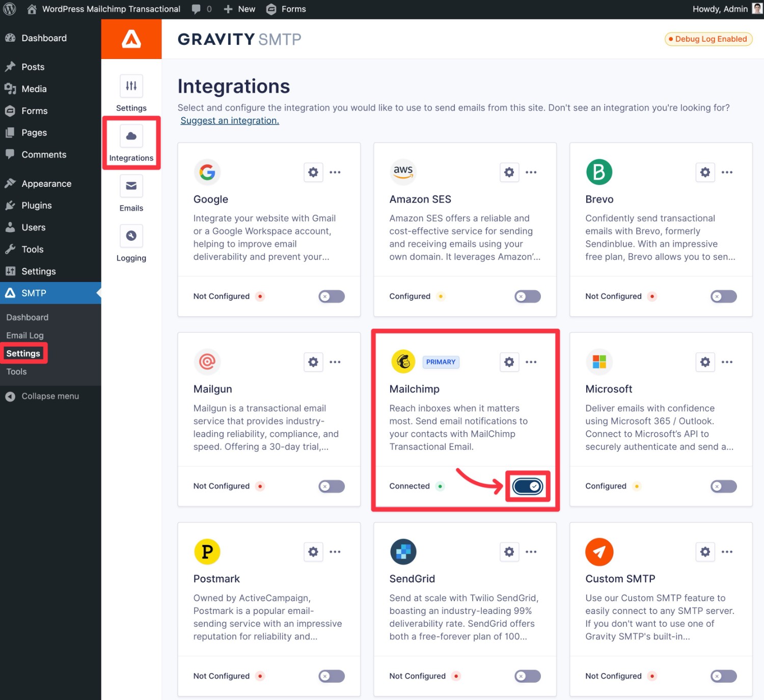764x700 pixels.
Task: Click Howdy, Admin account text
Action: click(720, 9)
